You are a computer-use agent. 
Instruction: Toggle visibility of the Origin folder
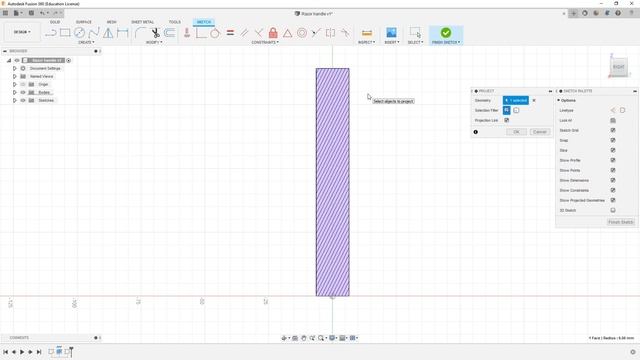(x=23, y=84)
